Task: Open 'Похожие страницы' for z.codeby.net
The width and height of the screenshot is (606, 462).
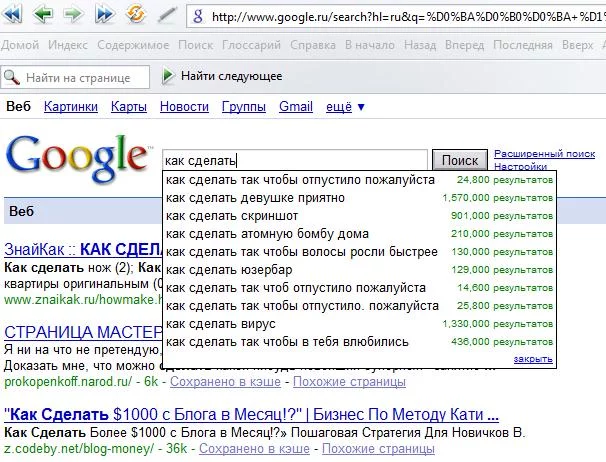Action: coord(378,449)
